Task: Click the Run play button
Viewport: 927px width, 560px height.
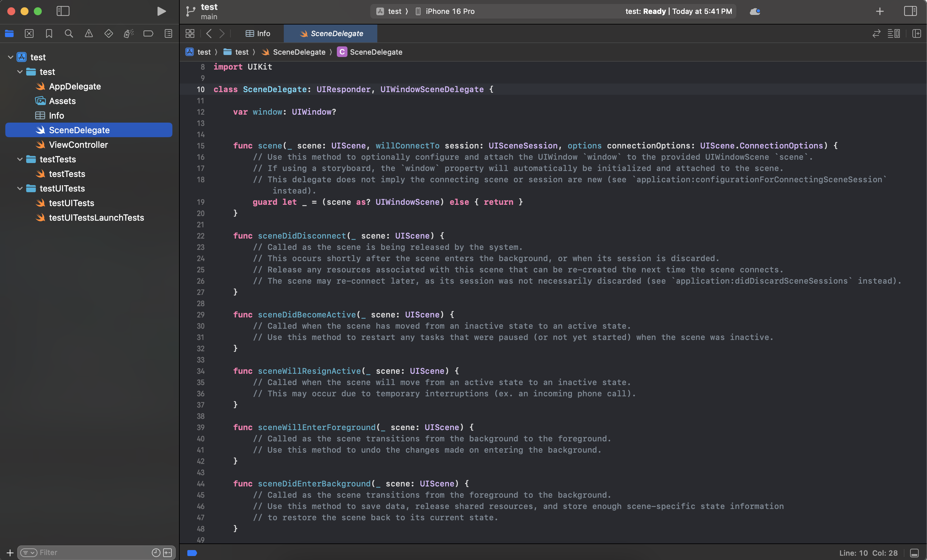Action: pos(161,11)
